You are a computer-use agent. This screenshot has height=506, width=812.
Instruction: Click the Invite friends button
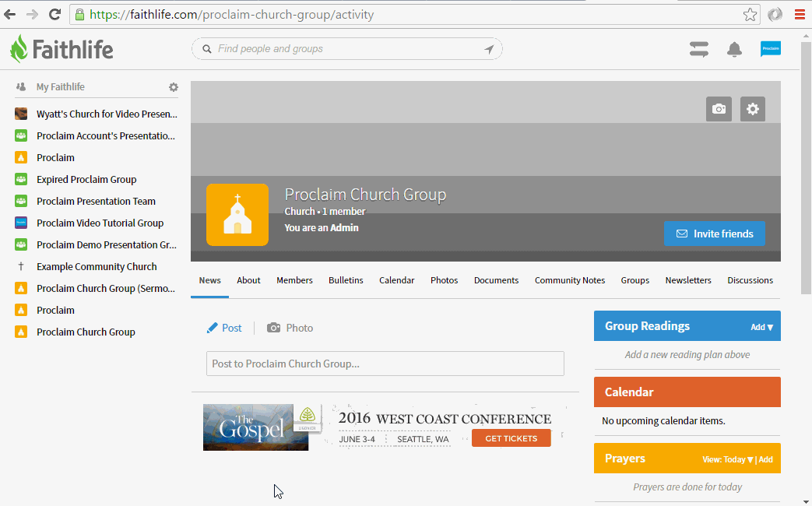click(x=715, y=234)
